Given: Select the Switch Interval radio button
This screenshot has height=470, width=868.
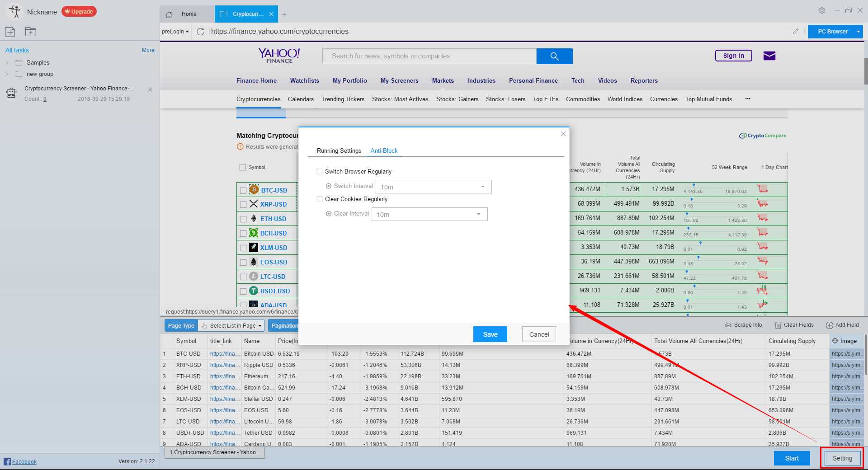Looking at the screenshot, I should click(329, 186).
